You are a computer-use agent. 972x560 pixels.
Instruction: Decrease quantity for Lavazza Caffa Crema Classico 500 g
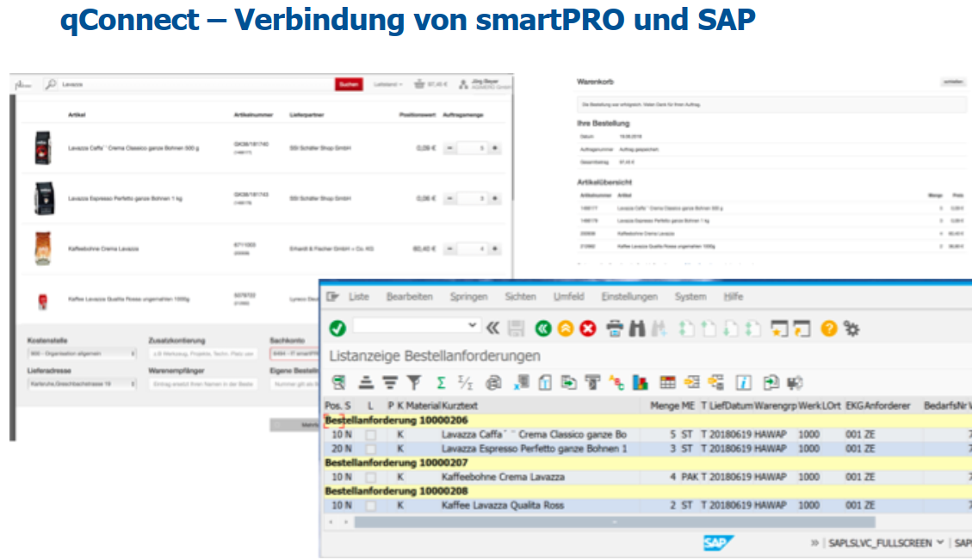tap(450, 148)
